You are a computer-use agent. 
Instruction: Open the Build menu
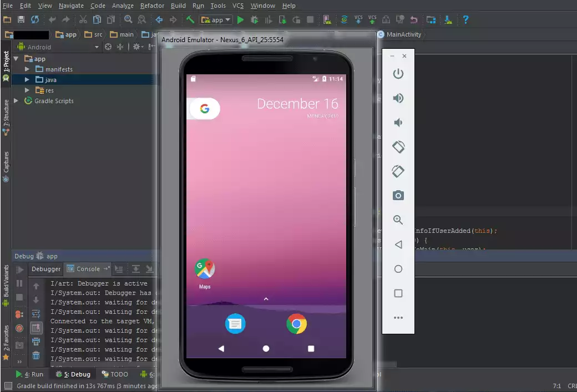click(x=178, y=6)
